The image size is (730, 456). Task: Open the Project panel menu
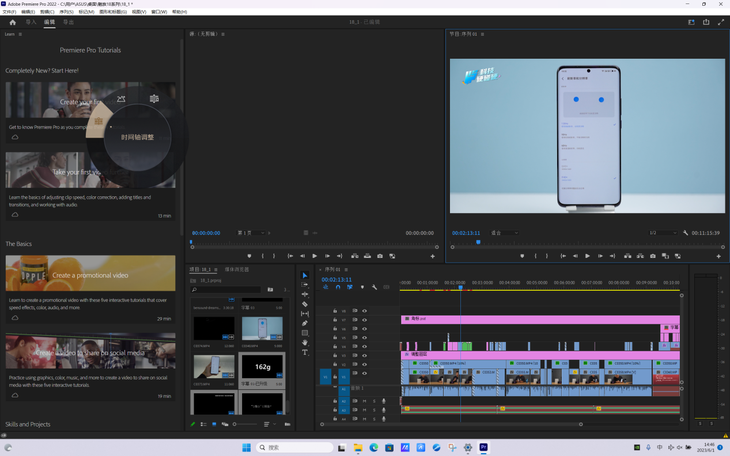pos(216,270)
